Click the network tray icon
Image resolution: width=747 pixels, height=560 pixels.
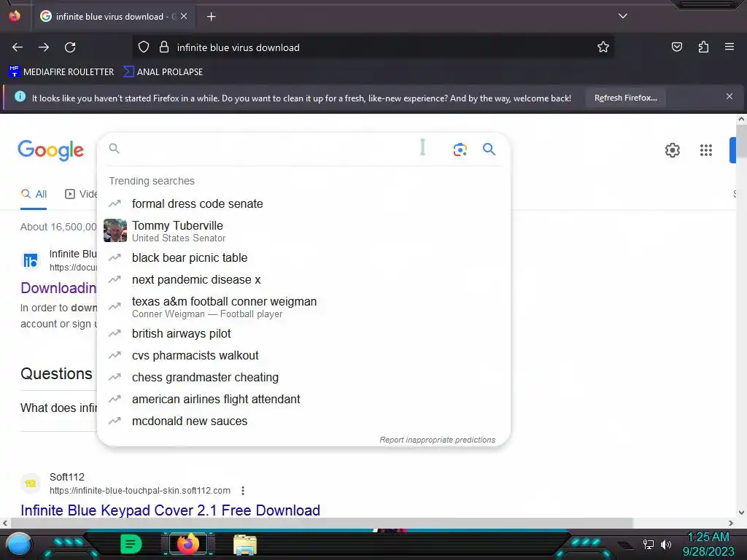click(648, 544)
